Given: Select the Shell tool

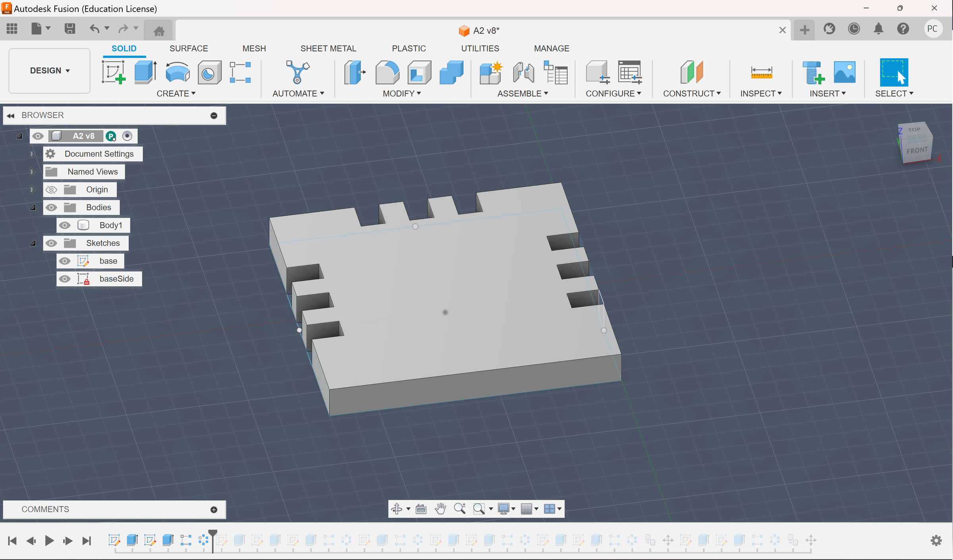Looking at the screenshot, I should coord(419,72).
